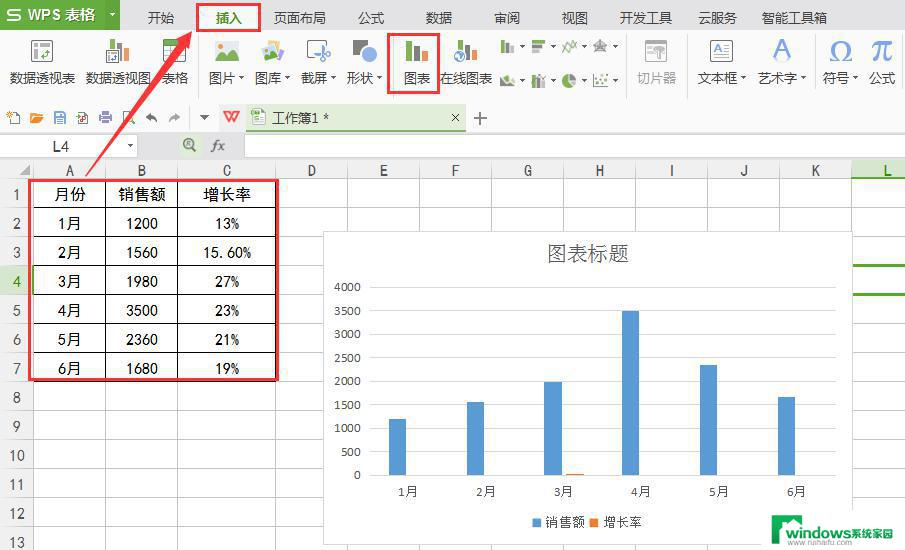Click the print icon in quick toolbar

pyautogui.click(x=106, y=118)
